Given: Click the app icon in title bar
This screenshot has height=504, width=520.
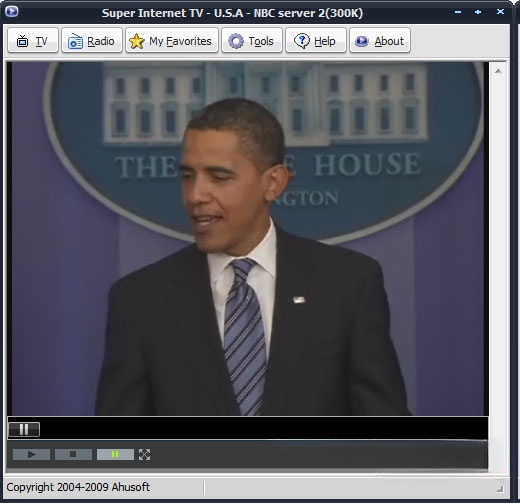Looking at the screenshot, I should [12, 12].
